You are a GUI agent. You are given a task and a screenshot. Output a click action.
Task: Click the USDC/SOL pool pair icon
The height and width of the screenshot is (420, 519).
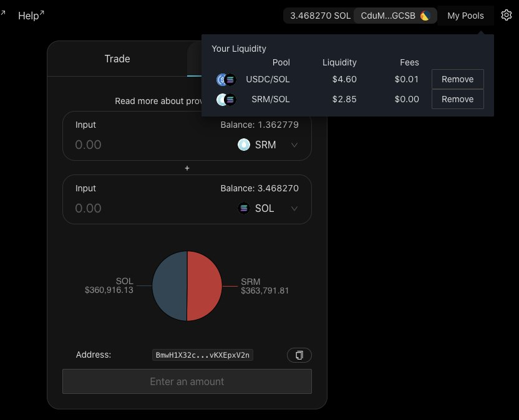click(x=226, y=79)
